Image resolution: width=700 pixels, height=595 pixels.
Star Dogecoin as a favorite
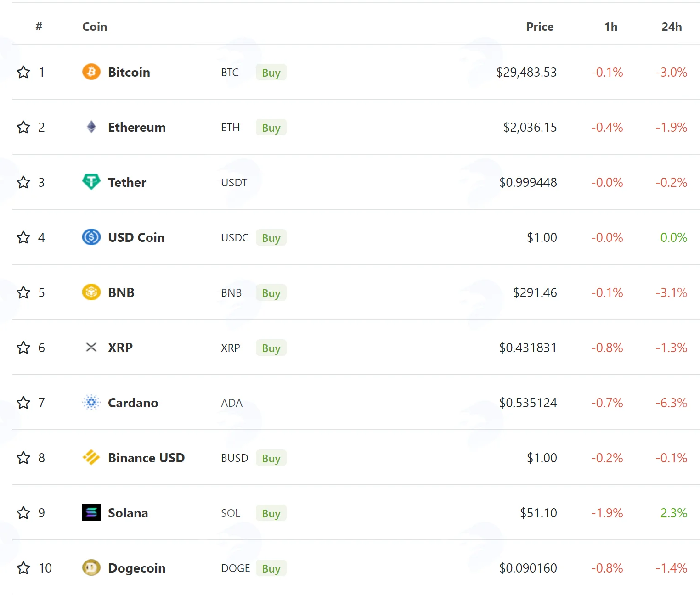coord(23,568)
